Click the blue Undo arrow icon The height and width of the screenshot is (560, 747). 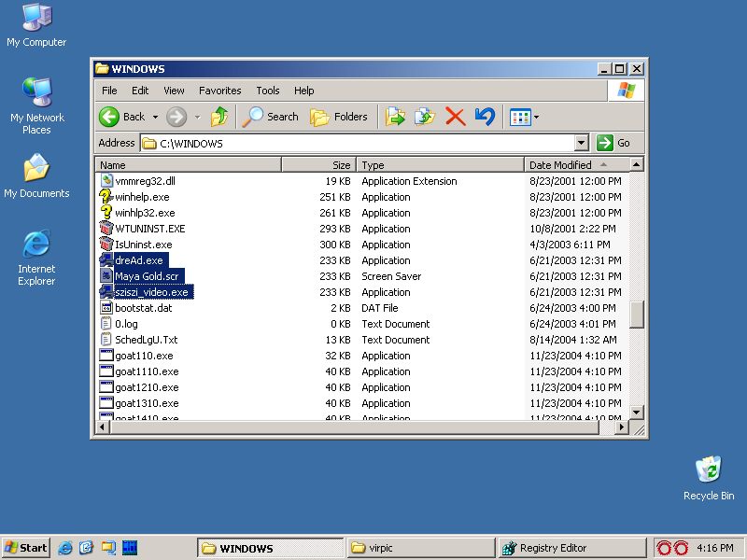485,117
